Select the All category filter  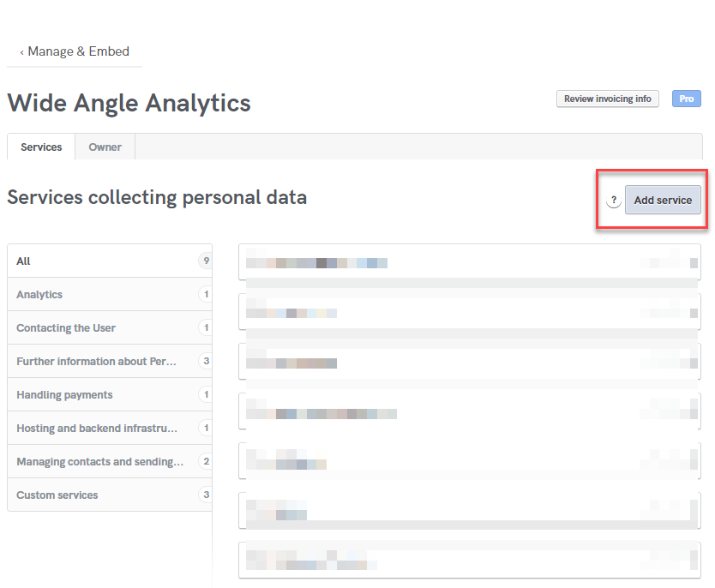click(x=110, y=261)
